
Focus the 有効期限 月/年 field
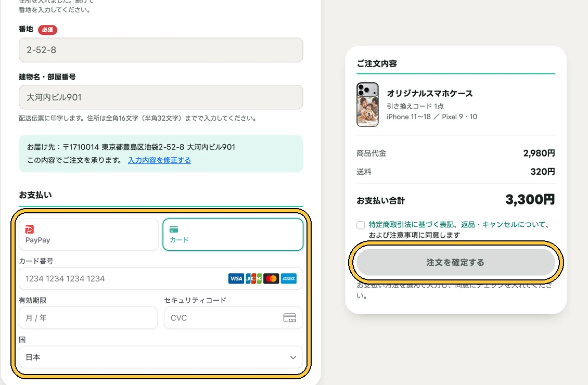tap(88, 318)
